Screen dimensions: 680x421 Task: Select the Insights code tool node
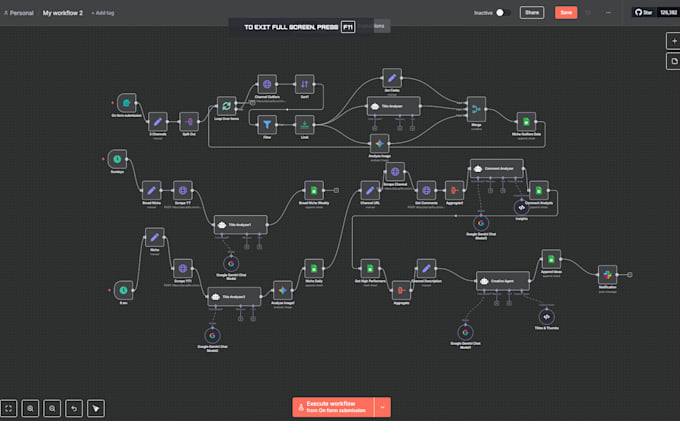[522, 207]
